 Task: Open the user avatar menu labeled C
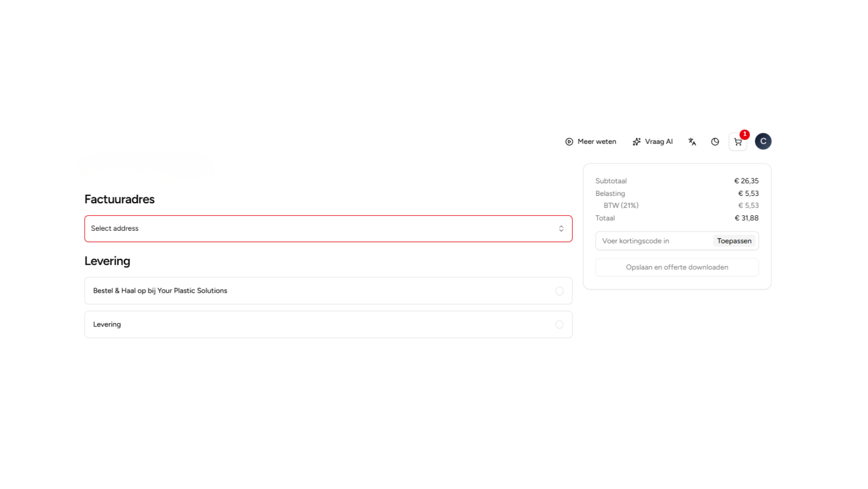coord(763,141)
